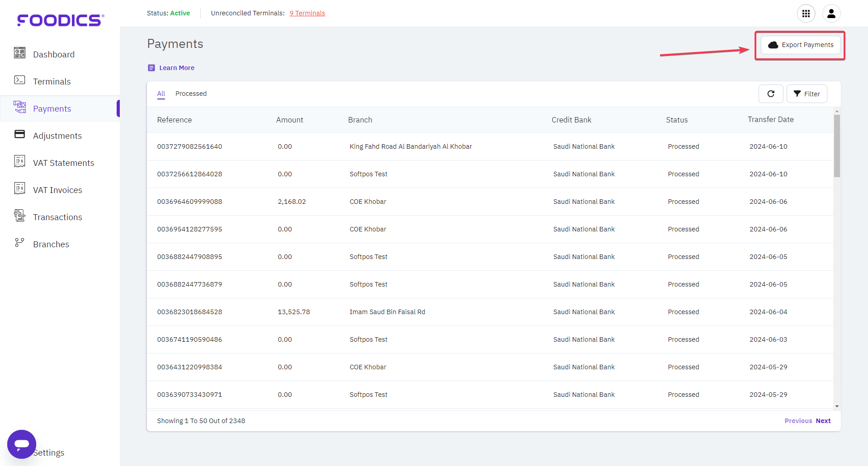Screen dimensions: 868x466
Task: Open the Dashboard icon in sidebar
Action: [x=19, y=53]
